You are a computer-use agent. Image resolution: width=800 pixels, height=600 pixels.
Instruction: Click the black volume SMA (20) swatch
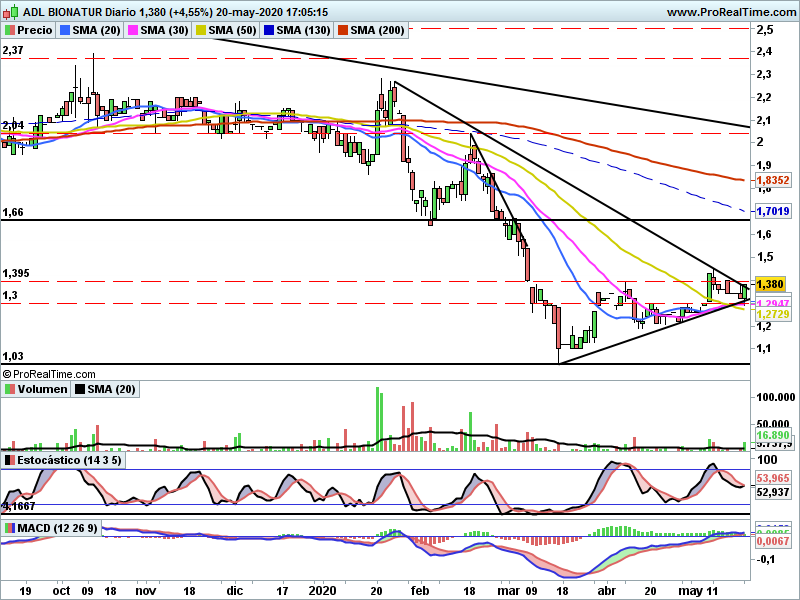(x=80, y=389)
